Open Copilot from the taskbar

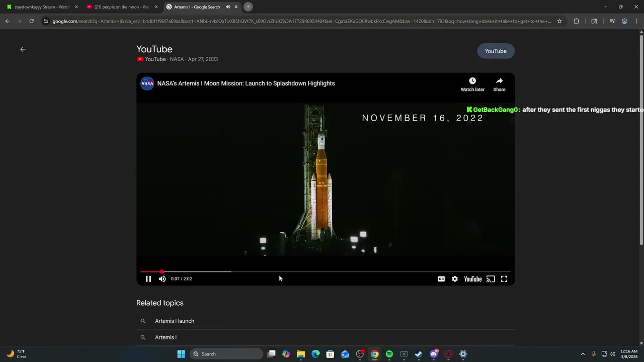pos(286,354)
